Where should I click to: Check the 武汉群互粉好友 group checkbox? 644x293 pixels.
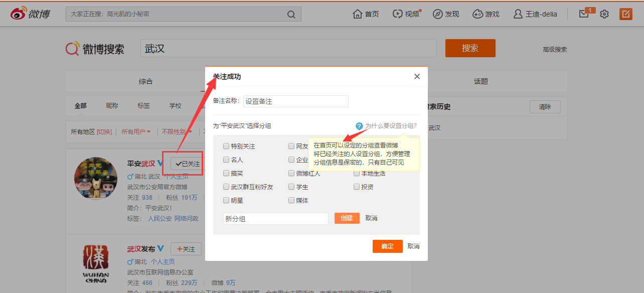[x=226, y=187]
